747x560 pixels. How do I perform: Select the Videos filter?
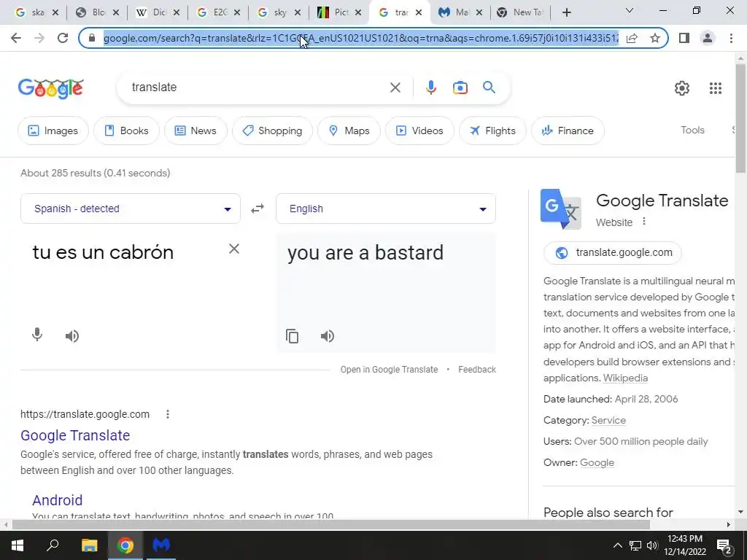click(x=419, y=131)
